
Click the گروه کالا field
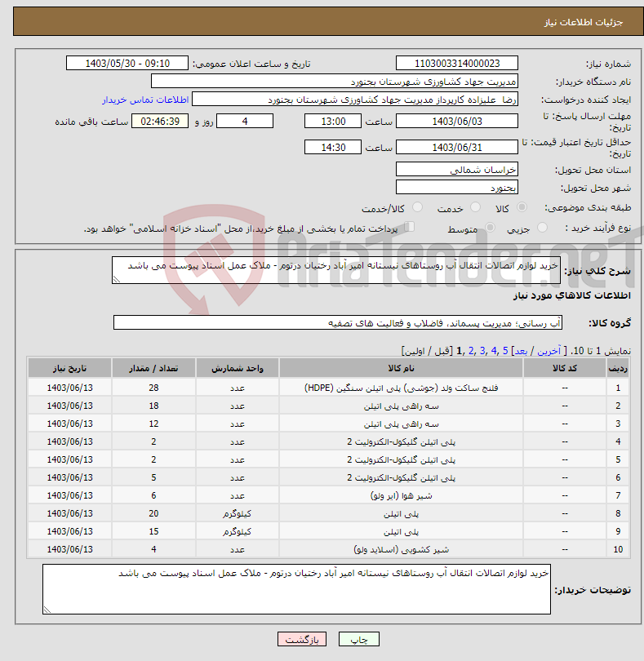point(337,322)
